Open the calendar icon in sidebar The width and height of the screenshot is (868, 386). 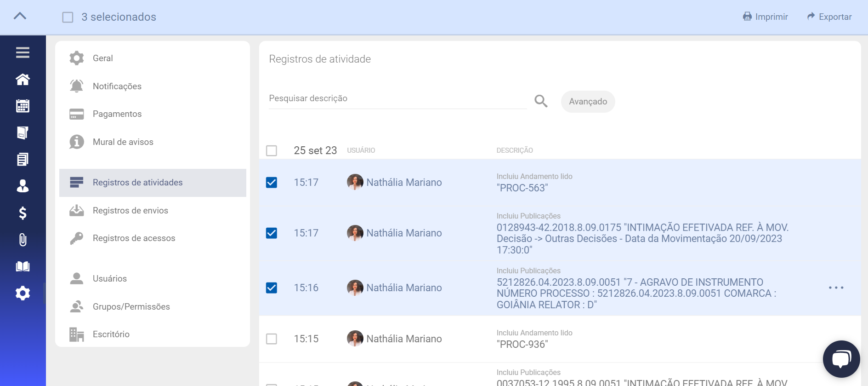click(23, 106)
